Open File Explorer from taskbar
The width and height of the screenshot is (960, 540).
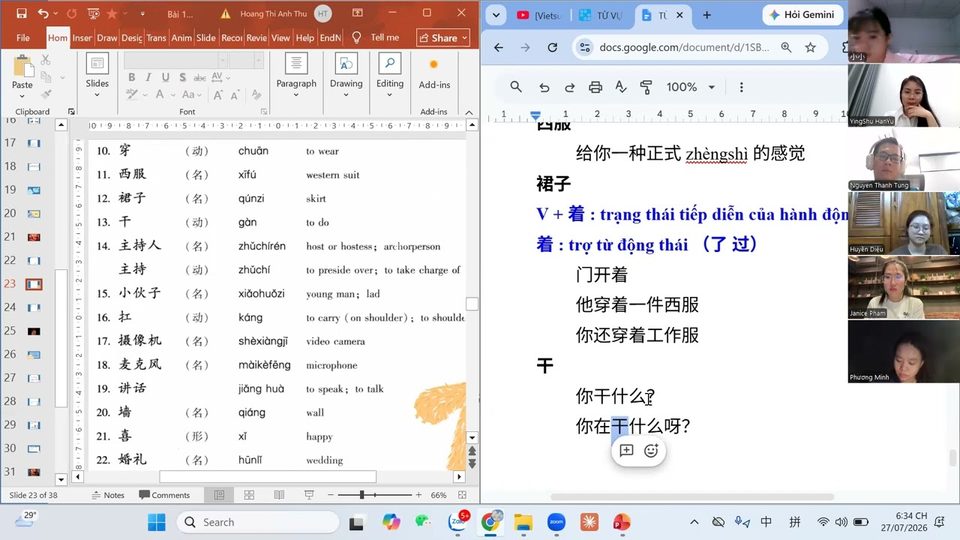(523, 522)
